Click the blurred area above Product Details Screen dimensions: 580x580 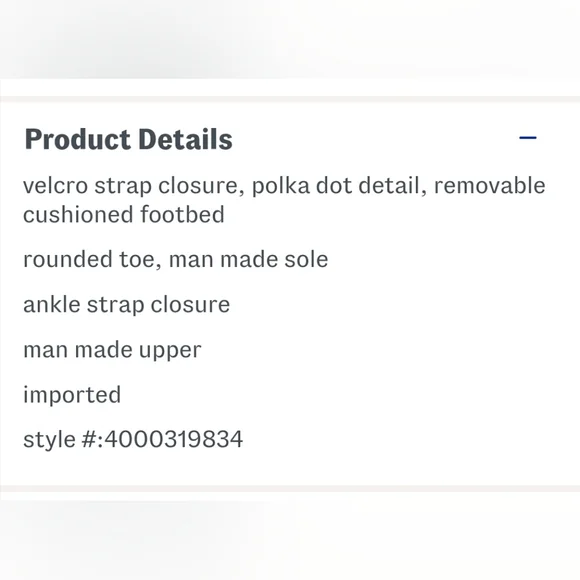click(x=290, y=39)
